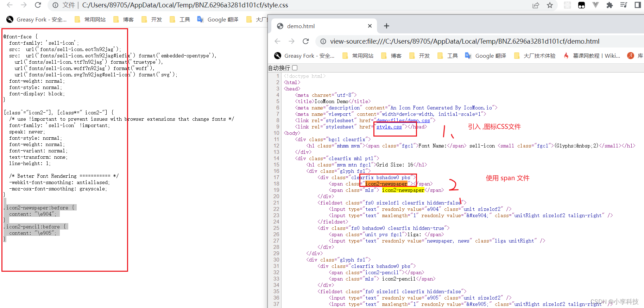Close the demo.html tab
644x308 pixels.
(x=370, y=26)
